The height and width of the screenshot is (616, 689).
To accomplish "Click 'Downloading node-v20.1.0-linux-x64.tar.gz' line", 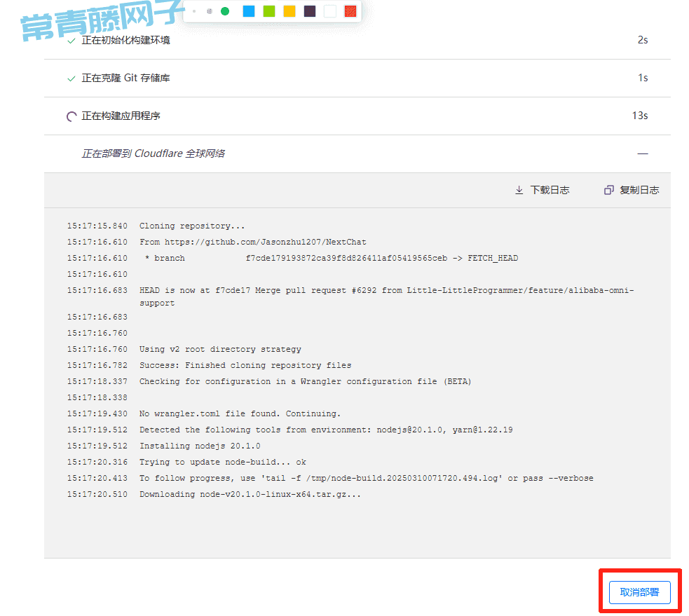I will click(x=250, y=494).
